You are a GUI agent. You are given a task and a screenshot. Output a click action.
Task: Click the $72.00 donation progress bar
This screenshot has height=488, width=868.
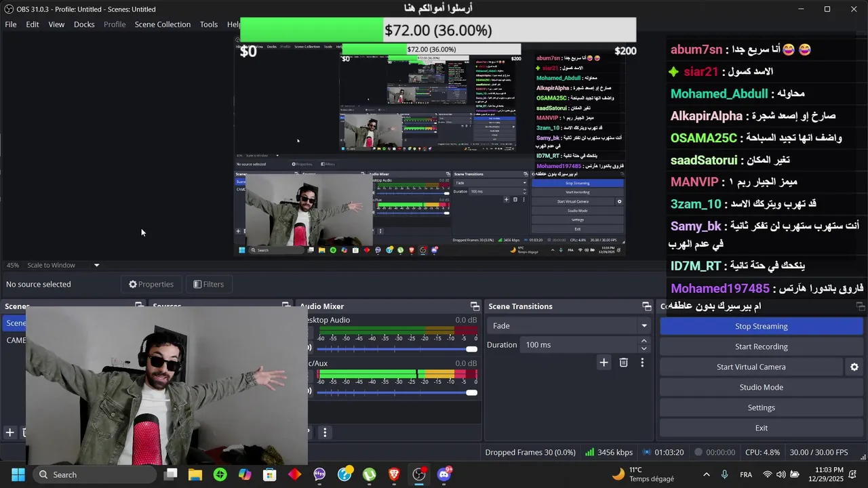coord(438,30)
